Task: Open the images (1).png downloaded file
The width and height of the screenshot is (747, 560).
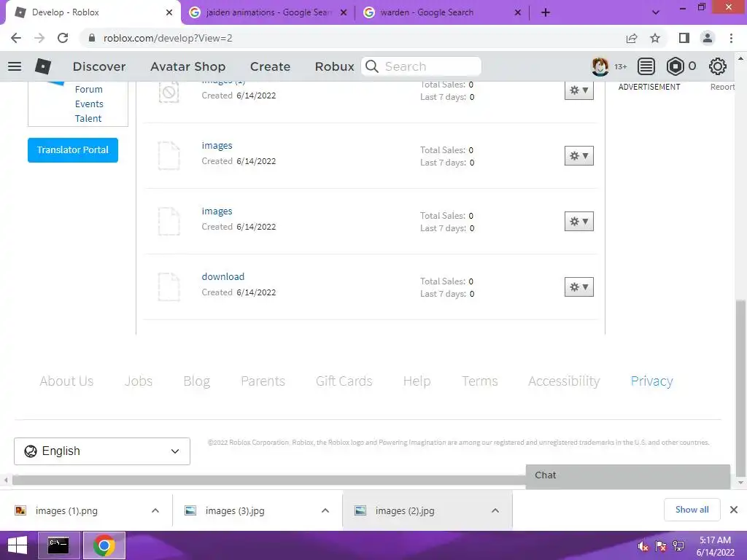Action: click(66, 510)
